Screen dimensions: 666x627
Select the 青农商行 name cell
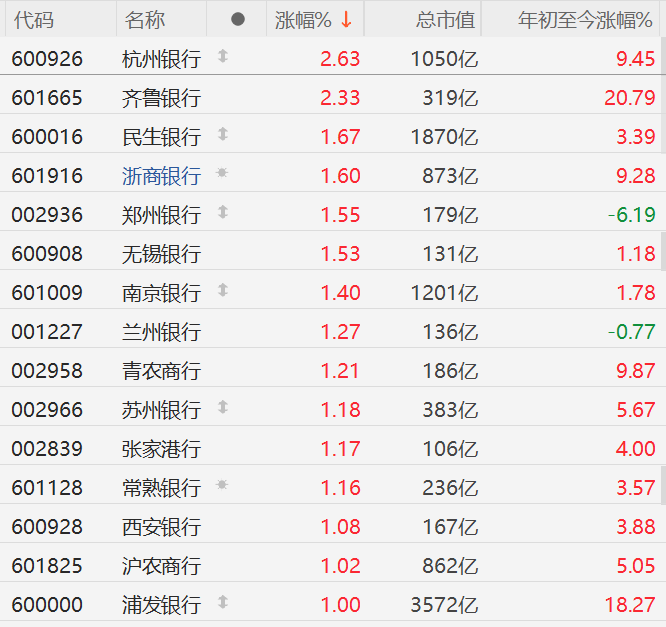click(161, 371)
